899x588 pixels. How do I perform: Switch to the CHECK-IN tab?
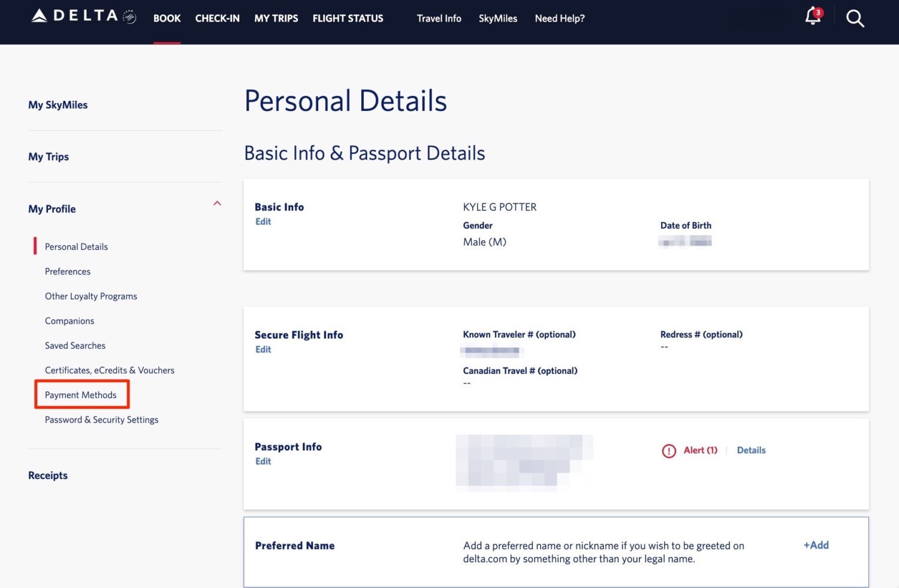pos(217,19)
